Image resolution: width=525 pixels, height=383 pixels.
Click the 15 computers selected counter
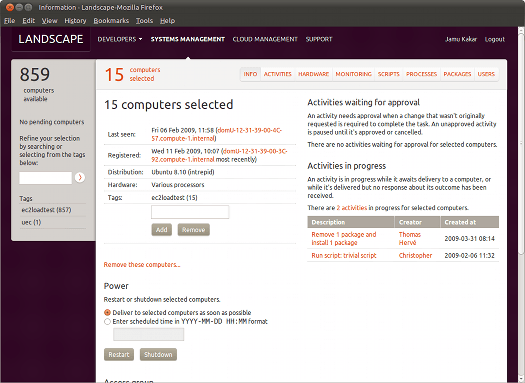[133, 74]
